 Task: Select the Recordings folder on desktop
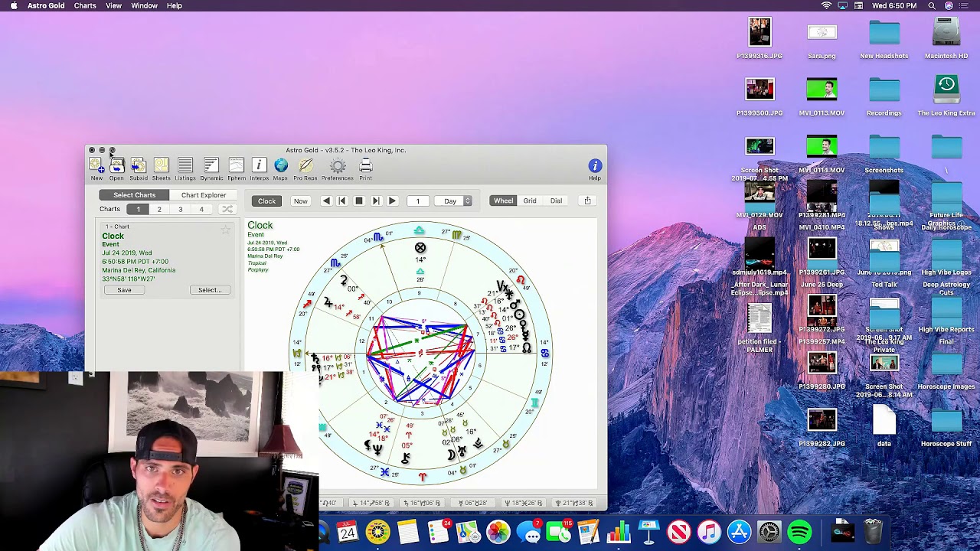(x=884, y=96)
